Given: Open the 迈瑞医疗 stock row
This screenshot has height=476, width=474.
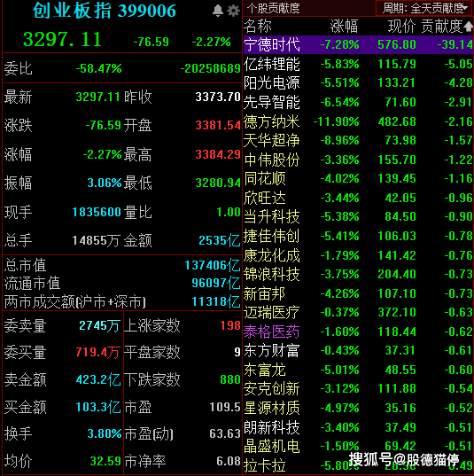Looking at the screenshot, I should point(358,312).
